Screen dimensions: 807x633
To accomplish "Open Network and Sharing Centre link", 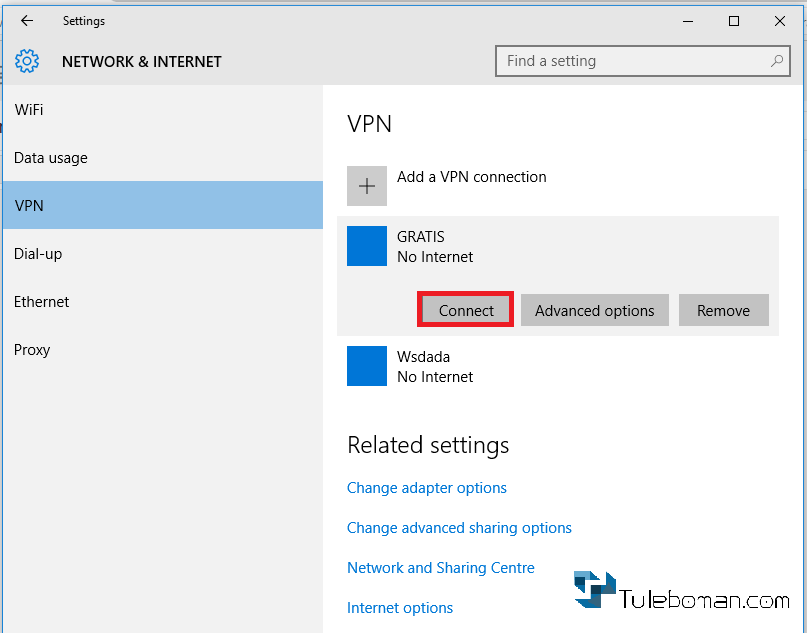I will pos(441,568).
